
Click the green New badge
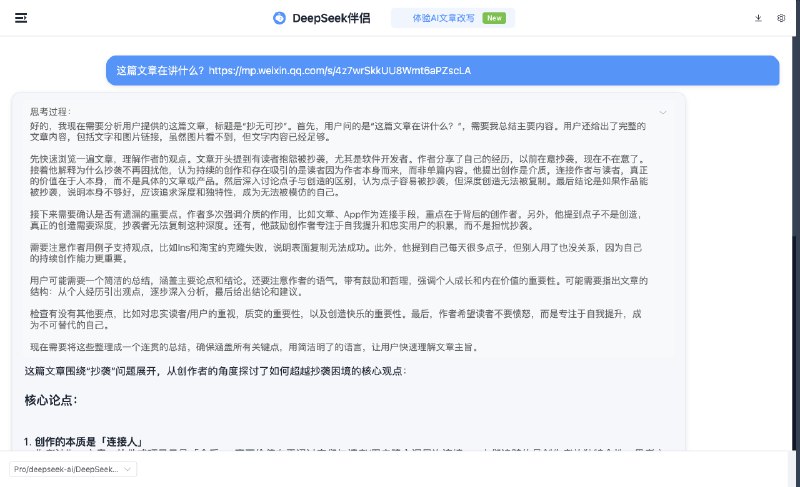click(494, 18)
